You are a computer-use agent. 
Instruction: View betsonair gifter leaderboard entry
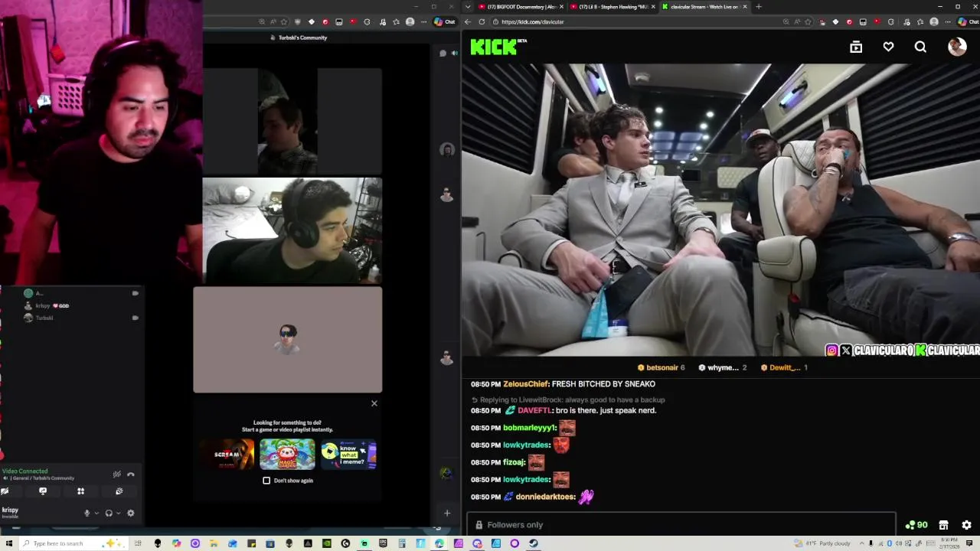661,367
